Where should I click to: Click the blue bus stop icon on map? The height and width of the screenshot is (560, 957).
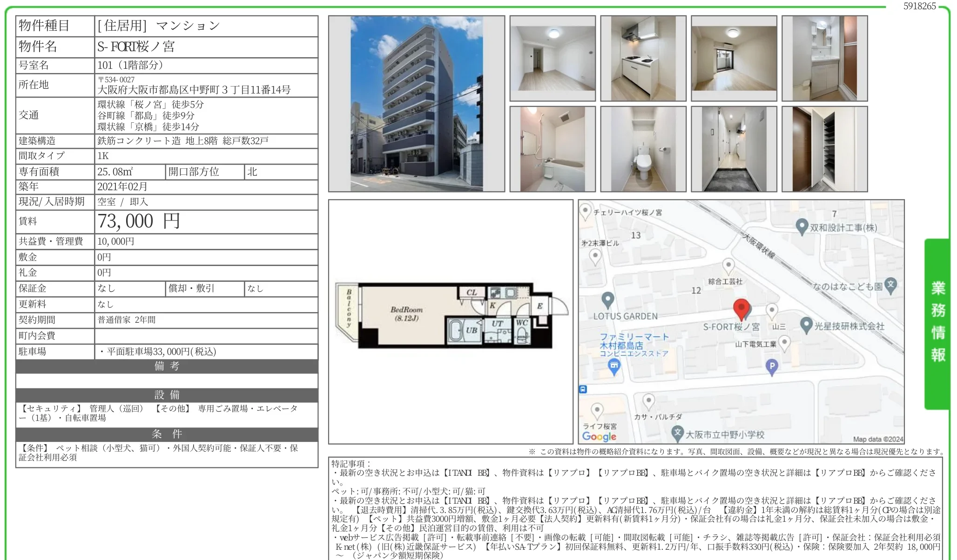583,389
